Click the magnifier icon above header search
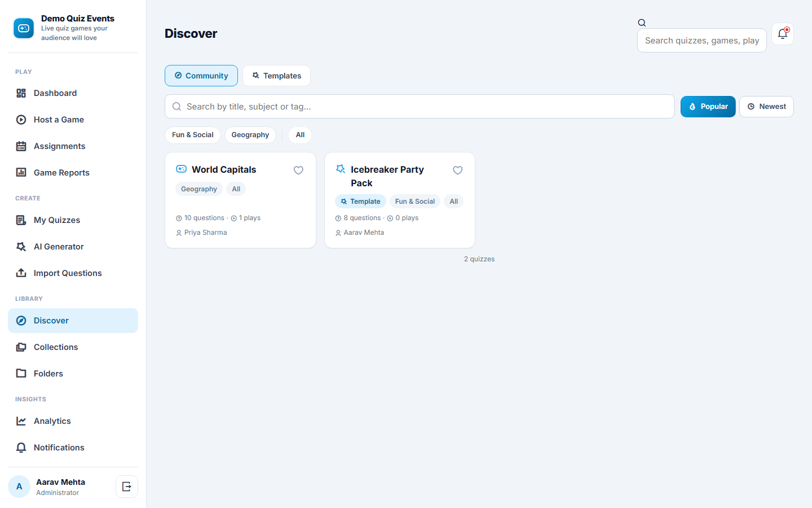812x508 pixels. coord(642,23)
